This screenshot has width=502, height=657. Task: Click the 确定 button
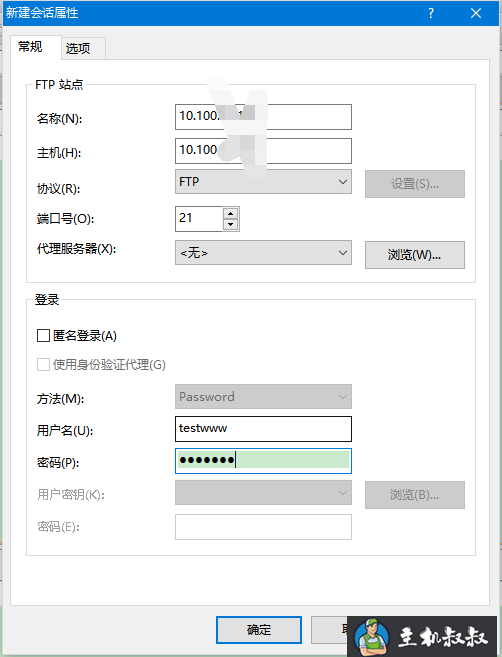[259, 630]
